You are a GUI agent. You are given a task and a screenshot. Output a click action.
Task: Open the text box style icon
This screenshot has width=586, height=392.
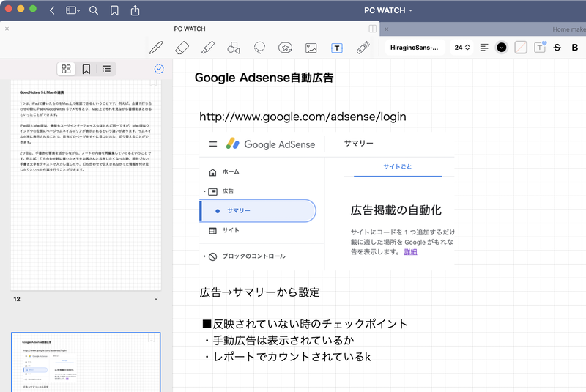point(540,47)
